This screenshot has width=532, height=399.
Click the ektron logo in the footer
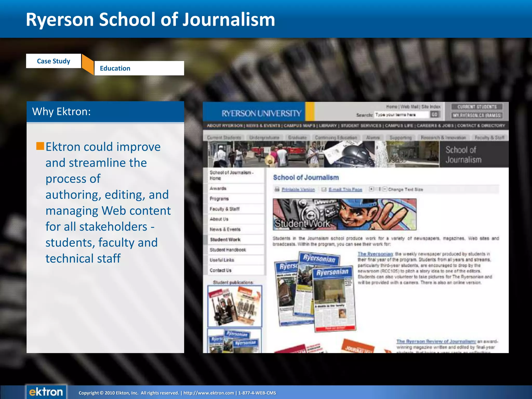[x=46, y=392]
